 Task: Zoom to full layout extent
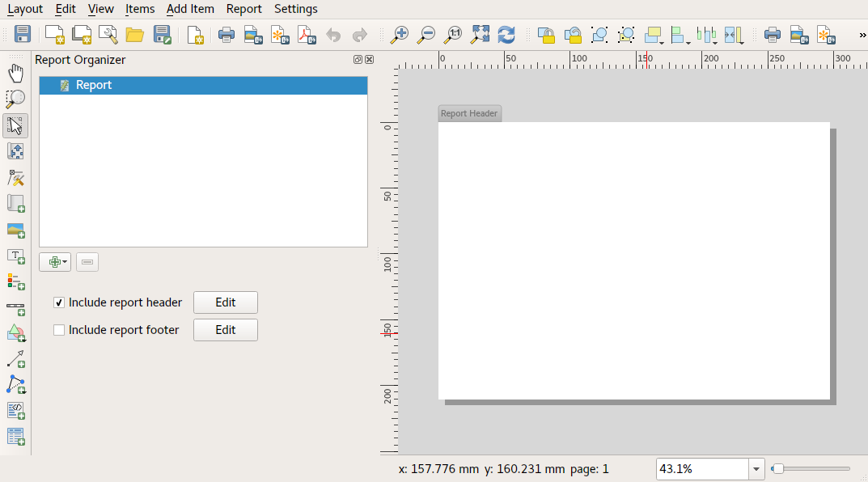(x=480, y=35)
